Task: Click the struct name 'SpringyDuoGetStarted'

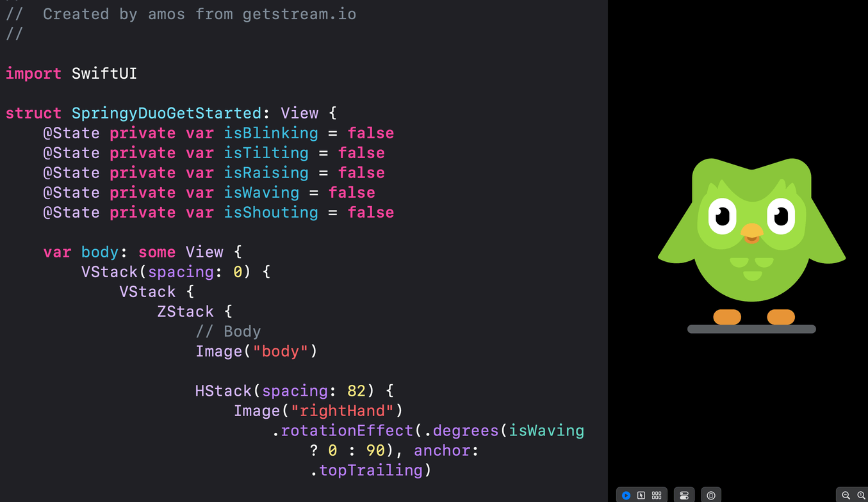Action: (167, 113)
